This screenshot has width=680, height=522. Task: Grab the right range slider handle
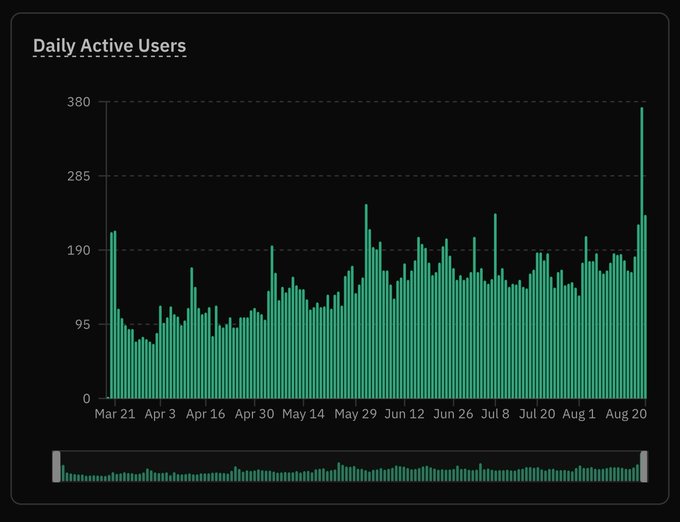click(x=644, y=467)
